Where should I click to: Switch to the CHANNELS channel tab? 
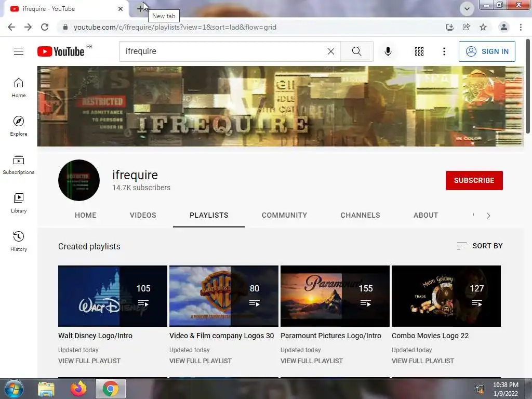click(361, 216)
